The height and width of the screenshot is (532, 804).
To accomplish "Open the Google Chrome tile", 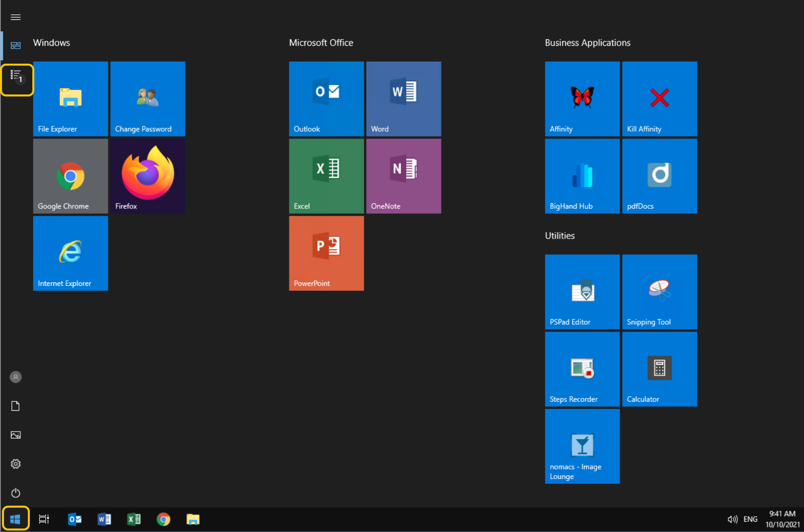I will pyautogui.click(x=71, y=176).
